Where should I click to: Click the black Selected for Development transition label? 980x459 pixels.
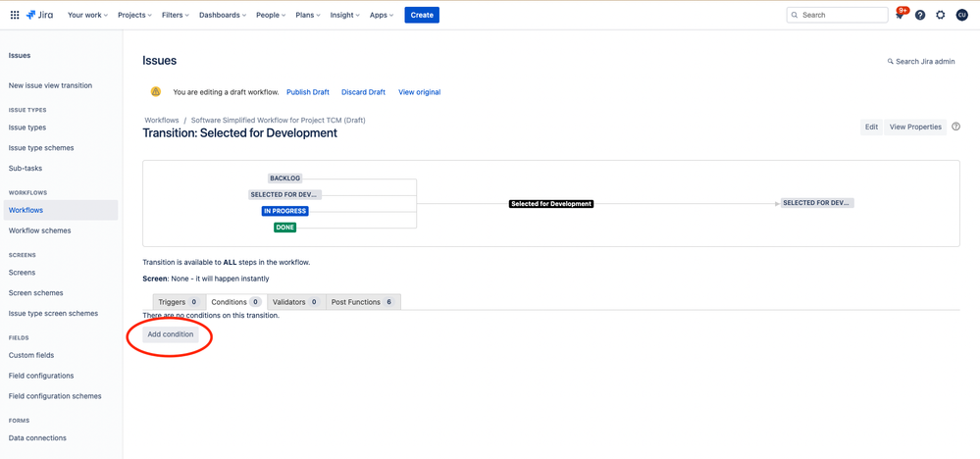(x=551, y=204)
